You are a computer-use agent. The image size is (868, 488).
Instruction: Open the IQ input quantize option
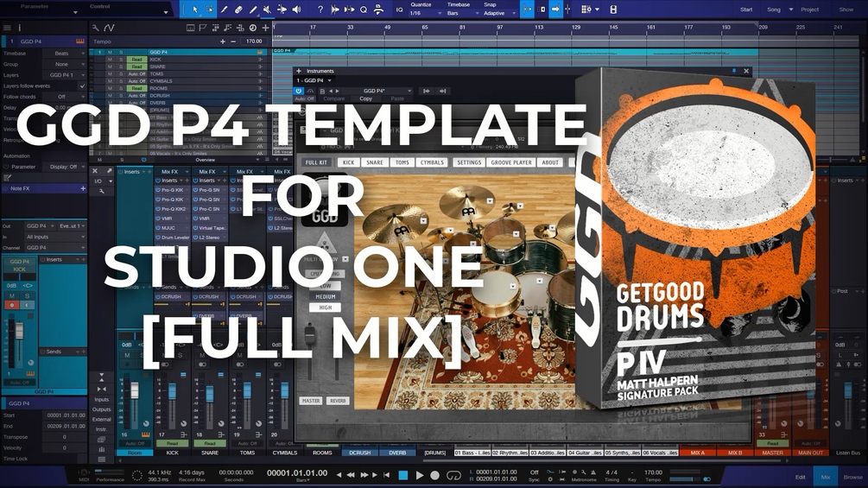click(400, 10)
